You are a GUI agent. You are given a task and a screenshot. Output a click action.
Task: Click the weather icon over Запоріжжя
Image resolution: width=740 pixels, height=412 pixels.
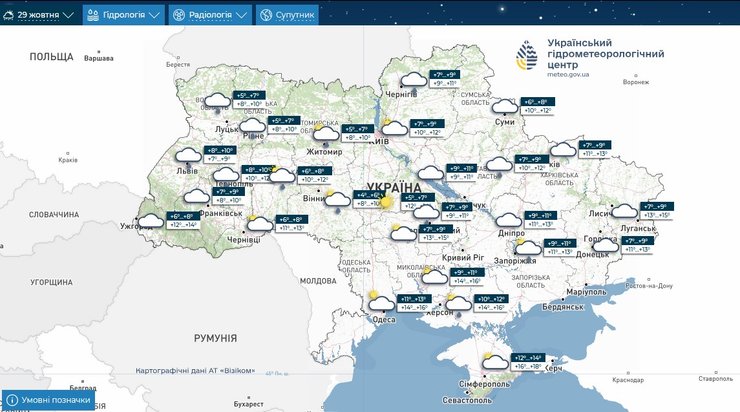tap(528, 247)
